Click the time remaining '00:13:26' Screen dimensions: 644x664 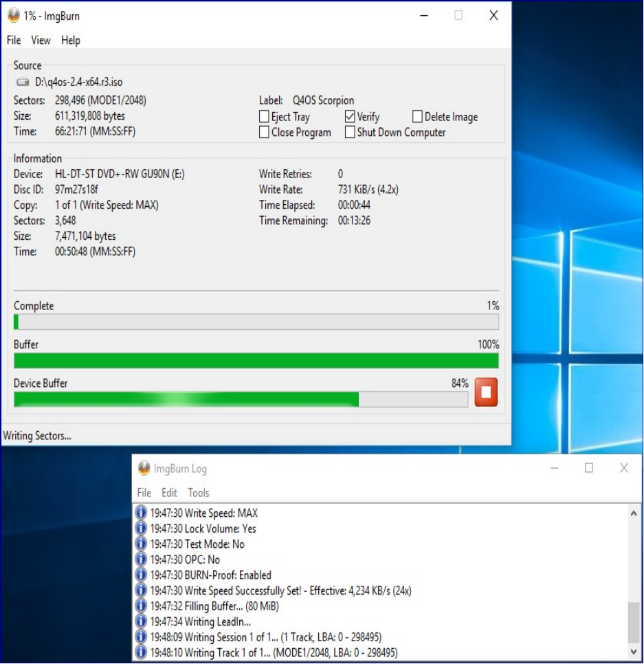point(354,221)
